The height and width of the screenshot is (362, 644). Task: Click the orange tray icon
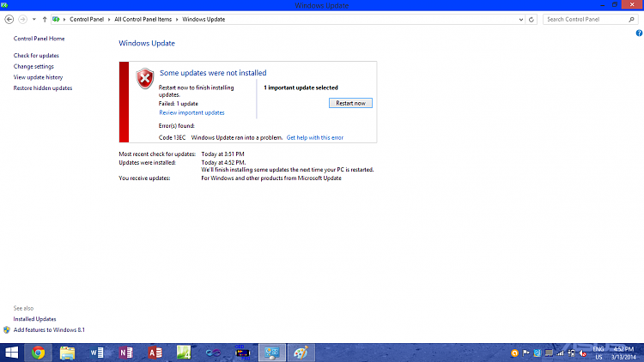[x=514, y=353]
